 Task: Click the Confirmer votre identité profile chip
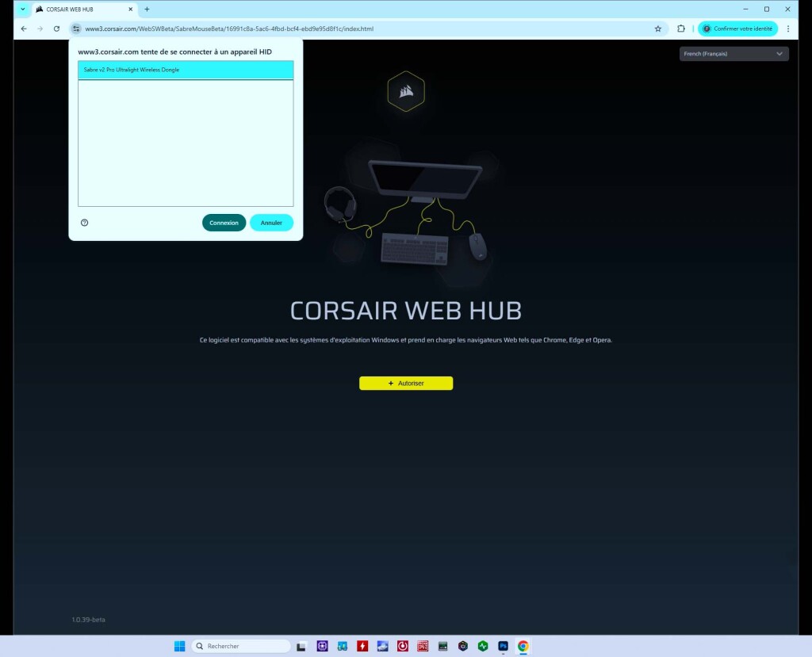click(x=737, y=29)
